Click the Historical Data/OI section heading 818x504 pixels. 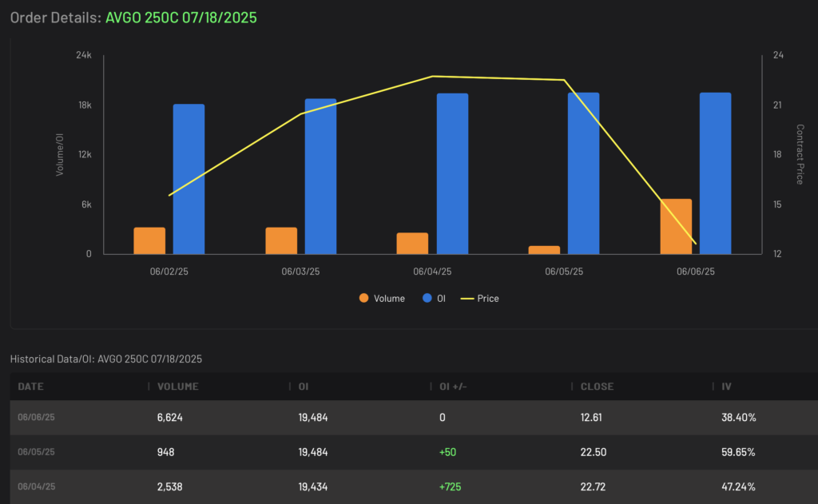pos(106,359)
